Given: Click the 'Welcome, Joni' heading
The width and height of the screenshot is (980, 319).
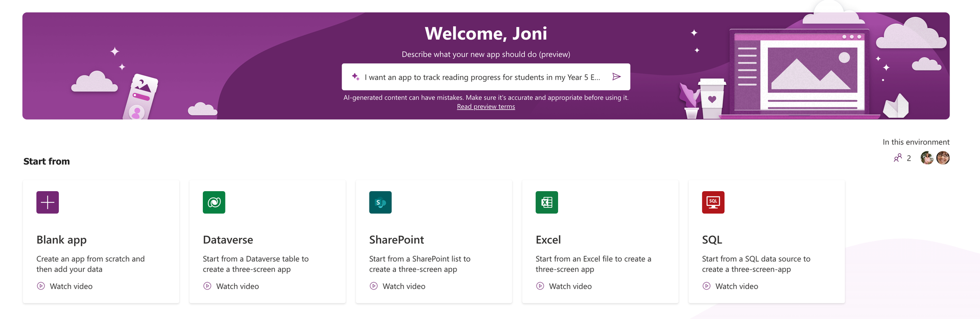Looking at the screenshot, I should coord(486,33).
